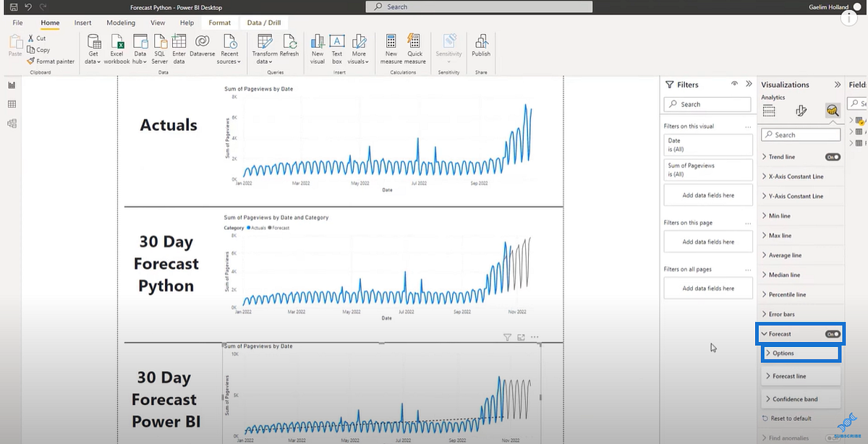Image resolution: width=868 pixels, height=444 pixels.
Task: Click inside the Filters search box
Action: pos(707,104)
